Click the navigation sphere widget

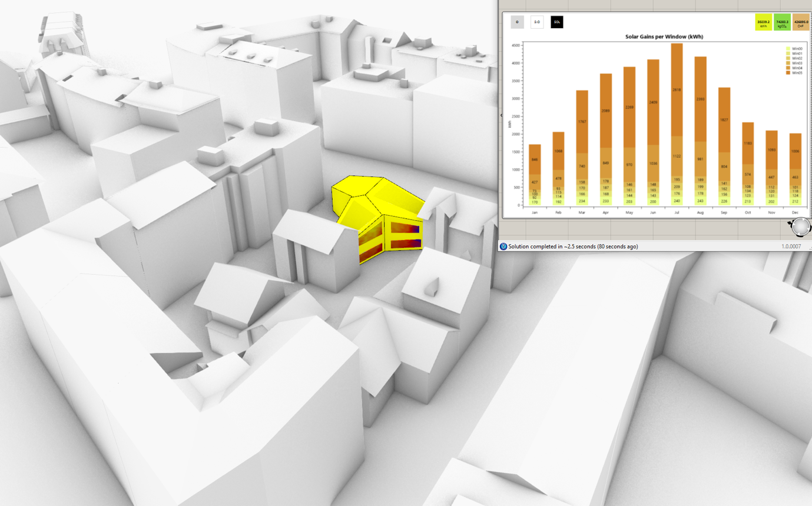(x=801, y=227)
